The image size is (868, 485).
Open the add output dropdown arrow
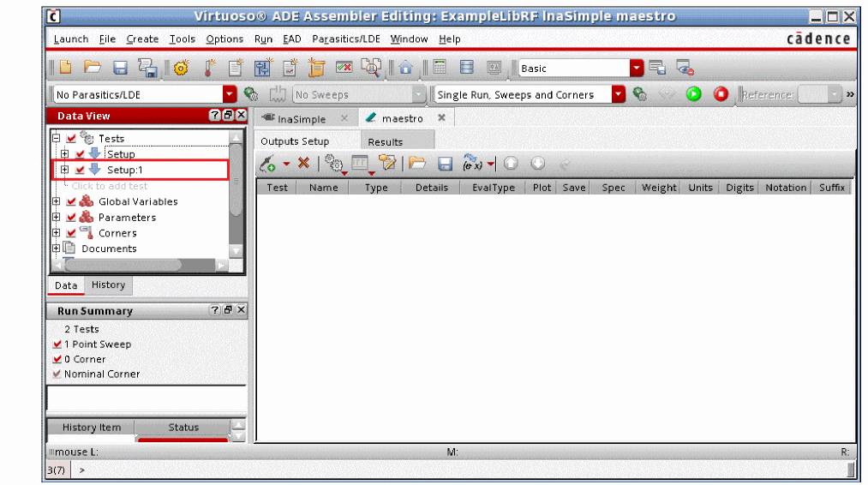286,164
